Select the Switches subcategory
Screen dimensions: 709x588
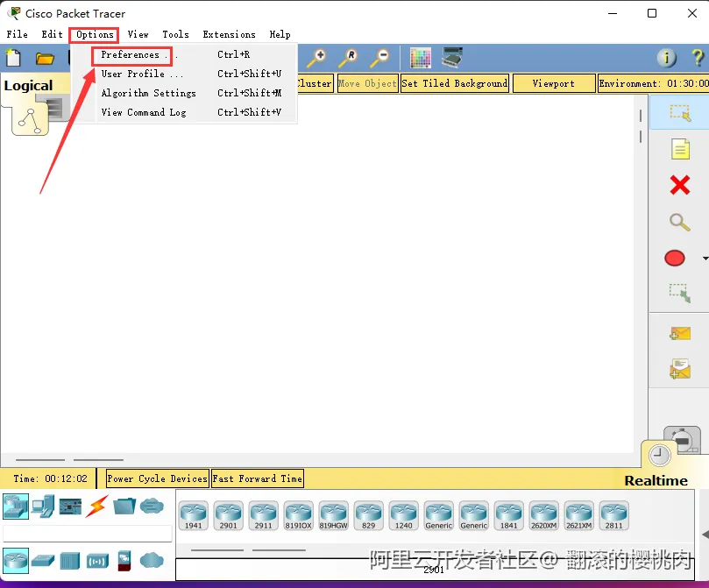[44, 561]
